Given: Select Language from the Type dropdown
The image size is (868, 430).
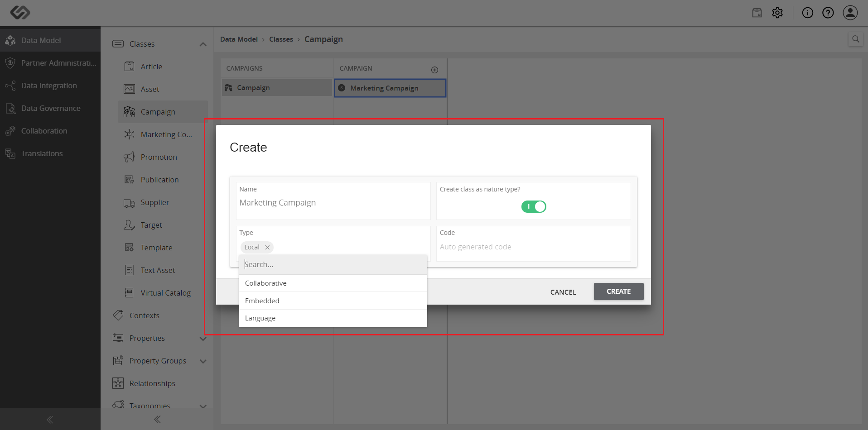Looking at the screenshot, I should point(333,318).
